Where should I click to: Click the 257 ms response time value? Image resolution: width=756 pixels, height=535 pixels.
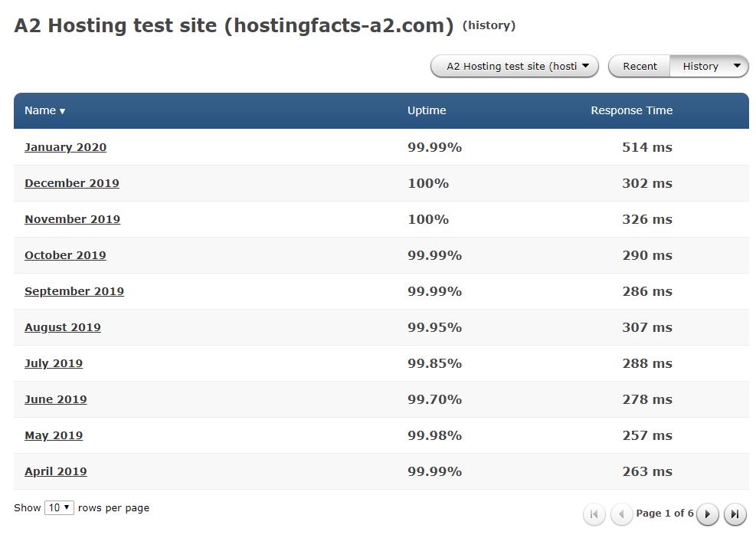point(647,435)
